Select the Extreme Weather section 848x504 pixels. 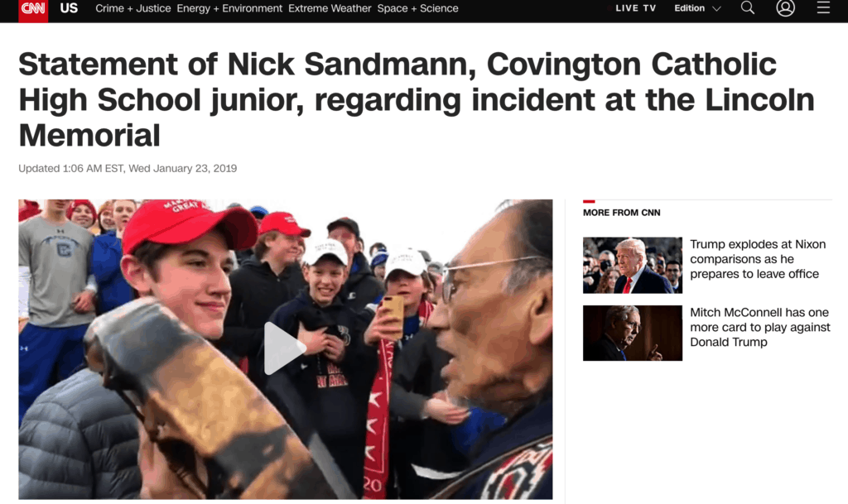[330, 8]
